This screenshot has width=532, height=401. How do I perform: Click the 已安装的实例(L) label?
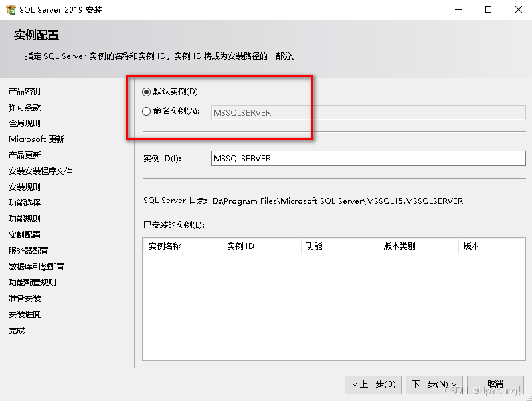(x=174, y=225)
